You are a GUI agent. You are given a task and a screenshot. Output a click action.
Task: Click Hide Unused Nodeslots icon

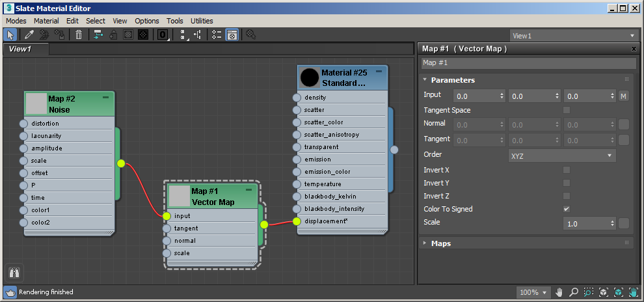pyautogui.click(x=113, y=35)
